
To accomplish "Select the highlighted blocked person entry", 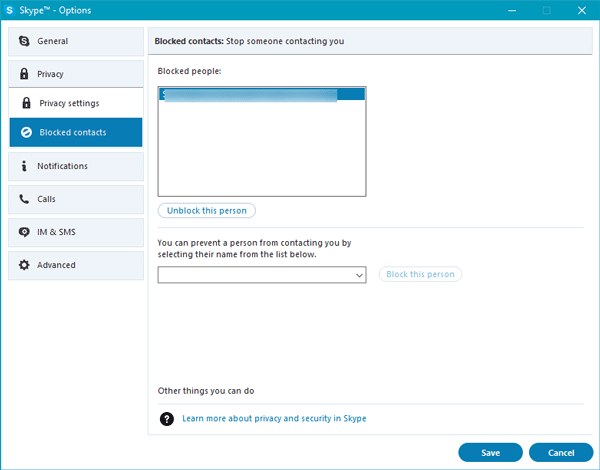I will point(262,94).
